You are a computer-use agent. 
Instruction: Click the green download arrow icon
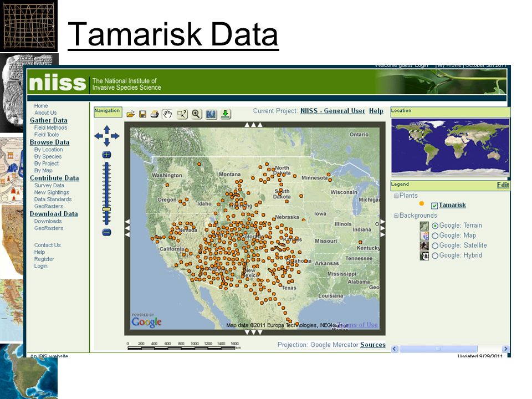click(226, 114)
